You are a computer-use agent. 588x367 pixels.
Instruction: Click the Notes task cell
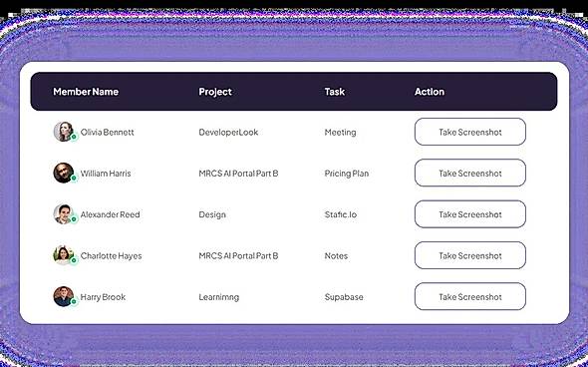(x=336, y=256)
